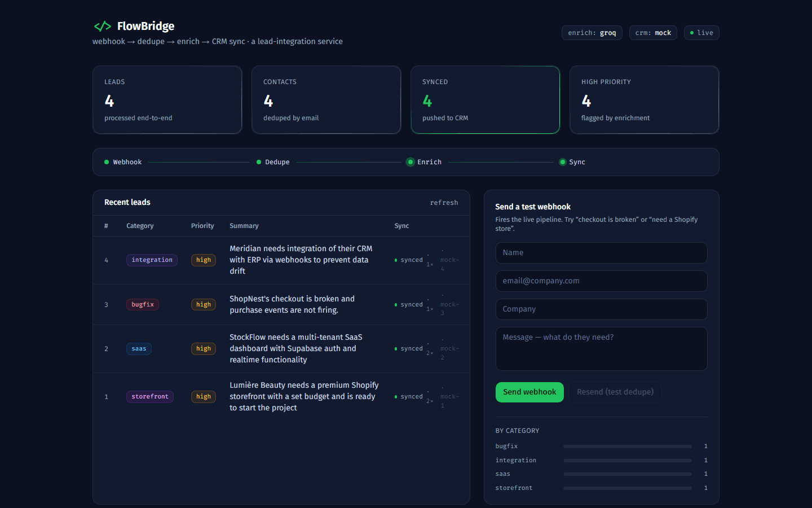Click the integration category progress bar

tap(628, 461)
